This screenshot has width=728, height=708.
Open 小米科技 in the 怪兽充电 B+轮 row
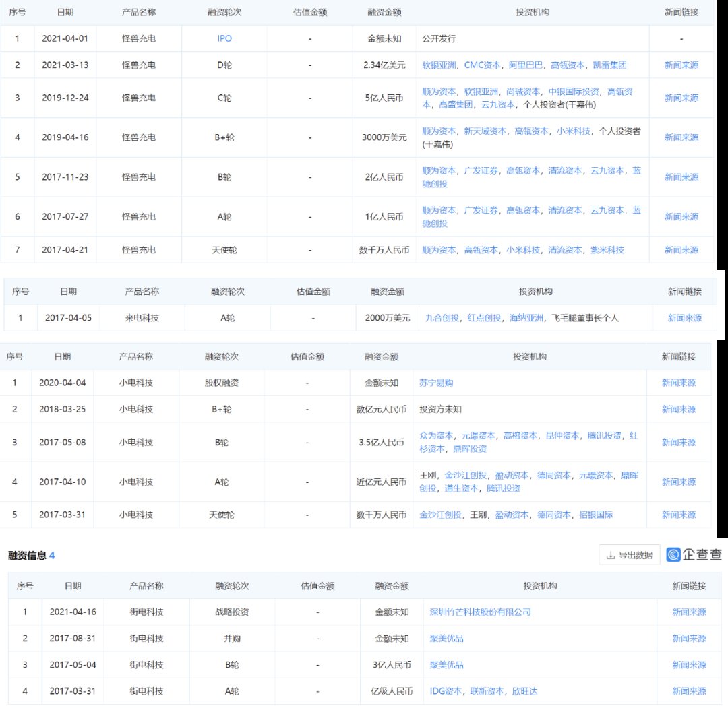click(574, 131)
